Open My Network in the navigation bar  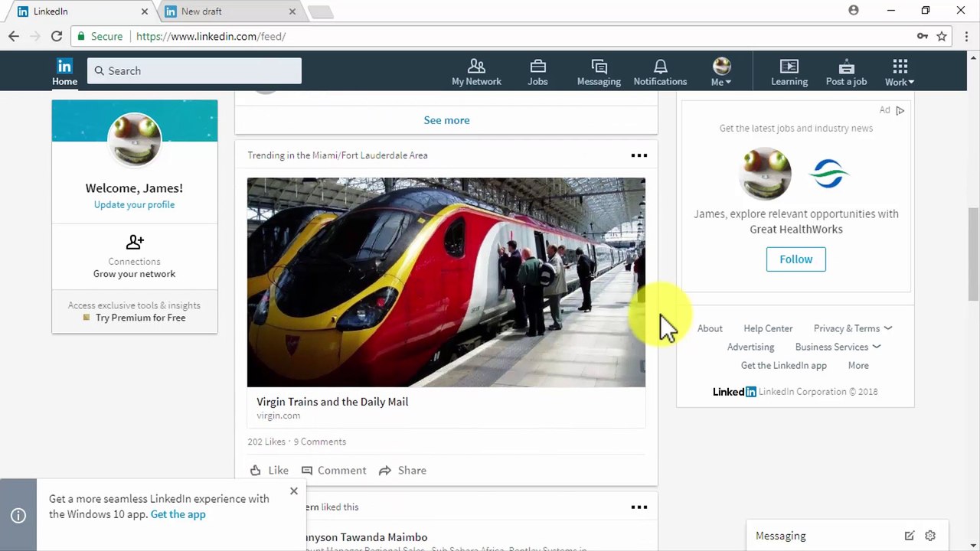[x=476, y=71]
